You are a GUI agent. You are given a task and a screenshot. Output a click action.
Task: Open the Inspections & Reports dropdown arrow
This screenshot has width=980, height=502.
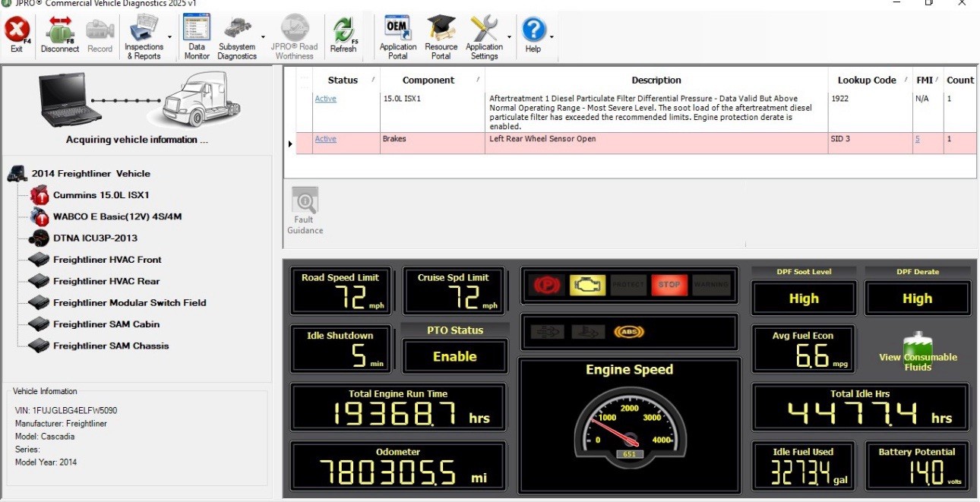pyautogui.click(x=169, y=36)
